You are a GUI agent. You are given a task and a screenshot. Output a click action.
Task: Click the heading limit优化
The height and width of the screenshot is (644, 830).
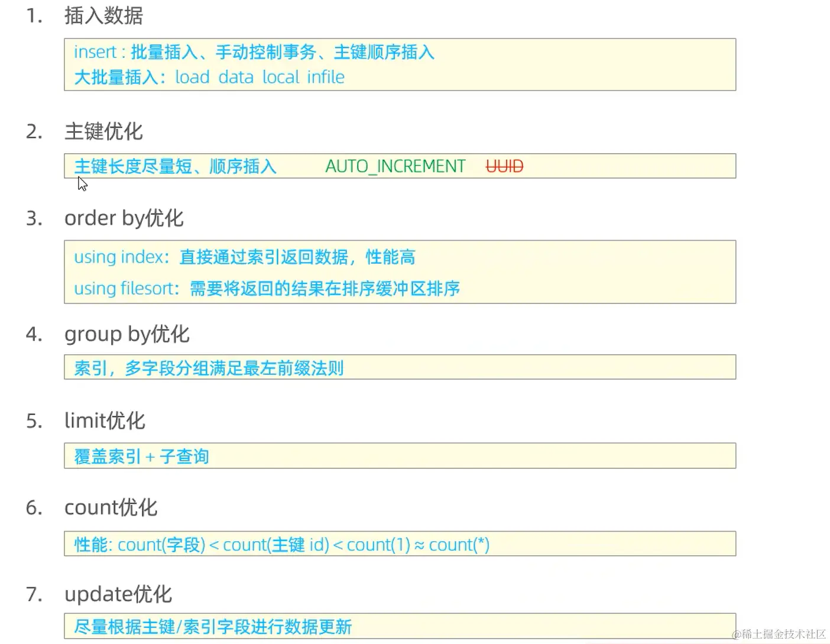(105, 420)
